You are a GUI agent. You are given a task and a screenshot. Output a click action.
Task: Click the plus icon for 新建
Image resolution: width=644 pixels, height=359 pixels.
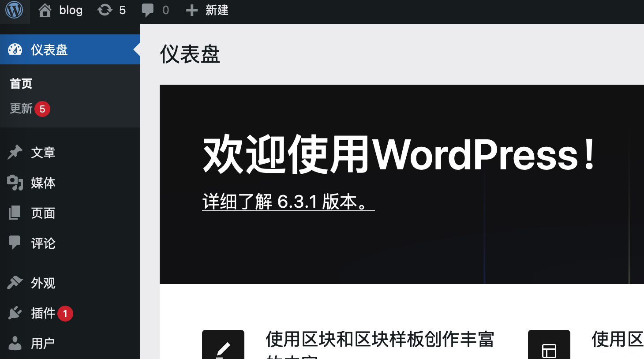191,10
